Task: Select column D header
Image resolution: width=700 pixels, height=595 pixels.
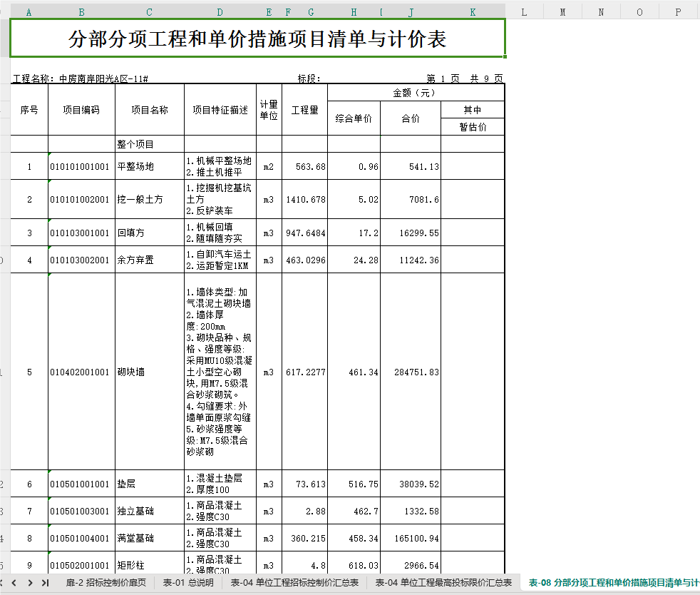Action: coord(220,13)
